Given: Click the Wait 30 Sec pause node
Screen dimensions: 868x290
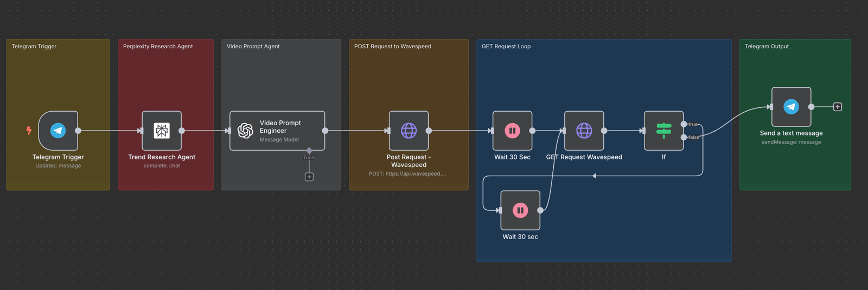Looking at the screenshot, I should pos(512,131).
